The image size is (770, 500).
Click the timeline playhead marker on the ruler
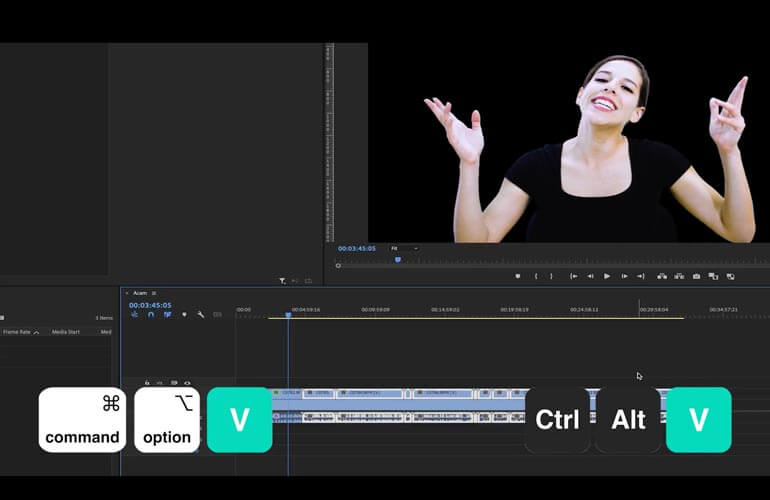(x=288, y=315)
